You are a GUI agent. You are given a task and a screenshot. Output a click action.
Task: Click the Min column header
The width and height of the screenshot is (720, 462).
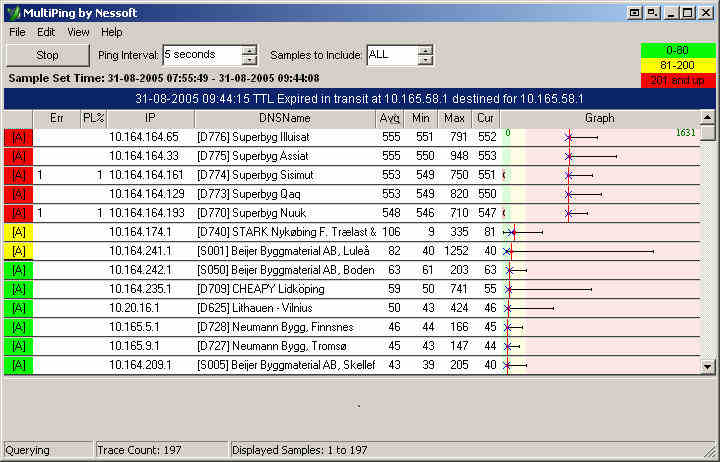[x=421, y=118]
